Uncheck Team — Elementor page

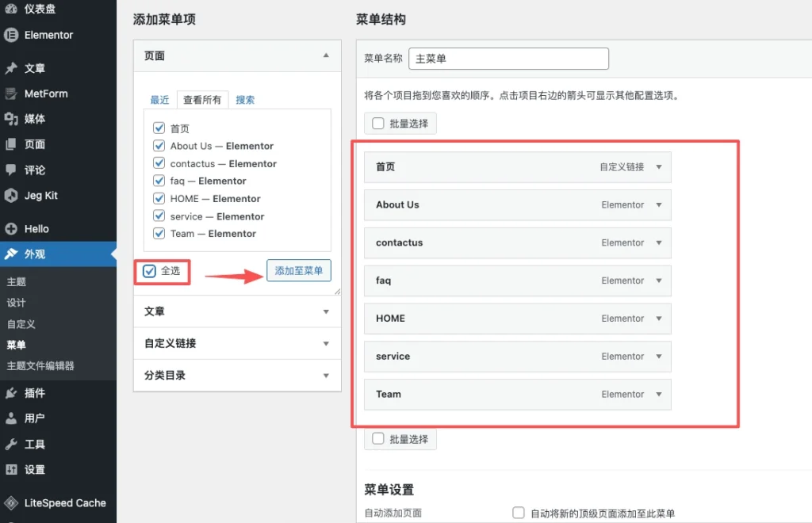(159, 233)
